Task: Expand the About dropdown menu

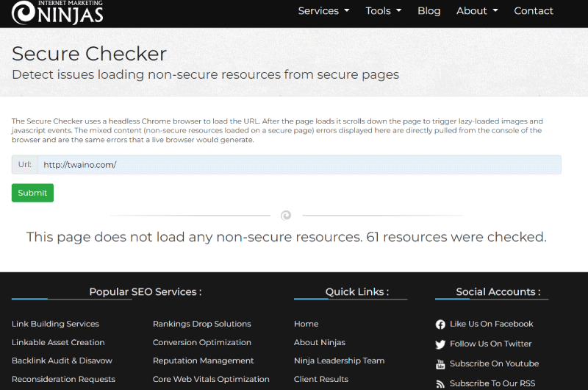Action: click(477, 11)
